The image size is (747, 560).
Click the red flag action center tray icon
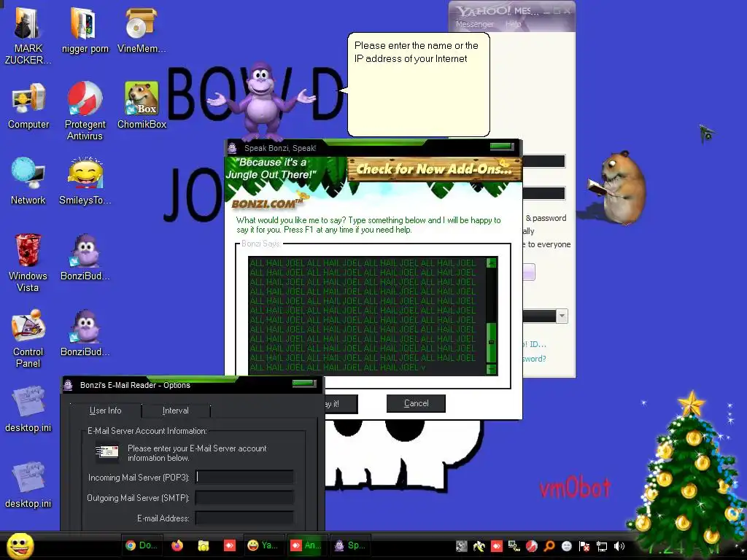(584, 546)
